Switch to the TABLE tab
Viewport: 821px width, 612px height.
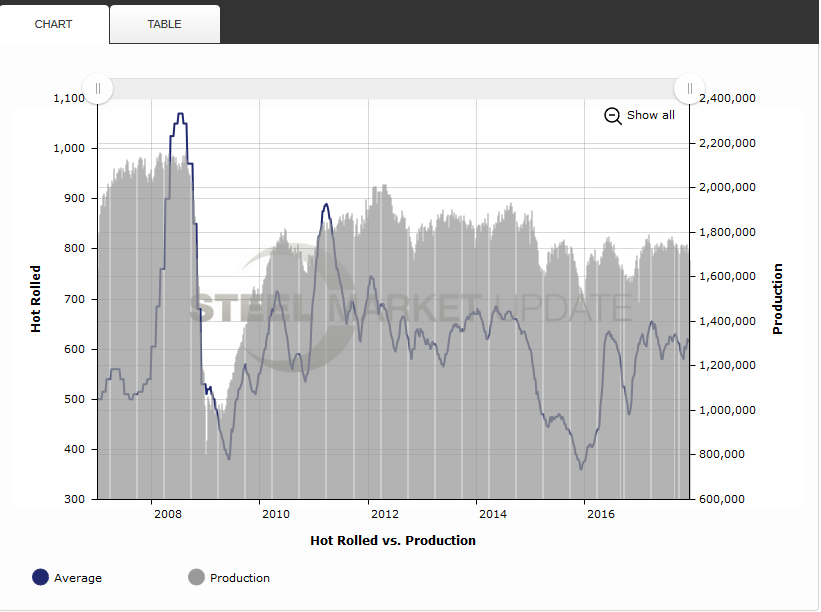pyautogui.click(x=164, y=24)
